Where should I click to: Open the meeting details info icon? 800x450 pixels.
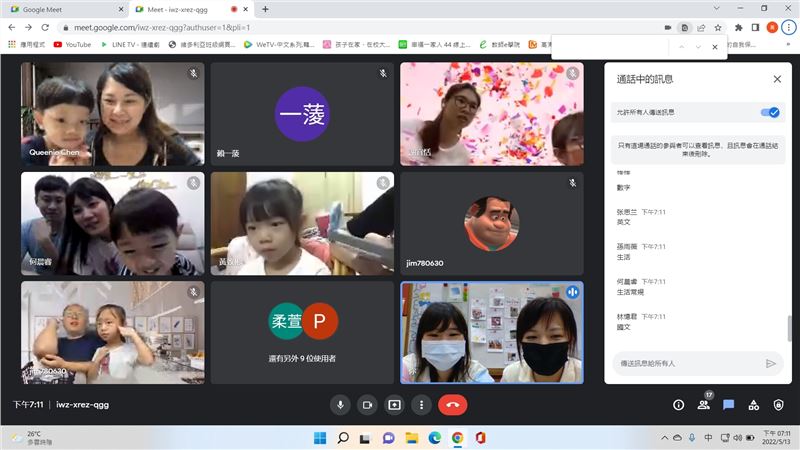(x=678, y=405)
